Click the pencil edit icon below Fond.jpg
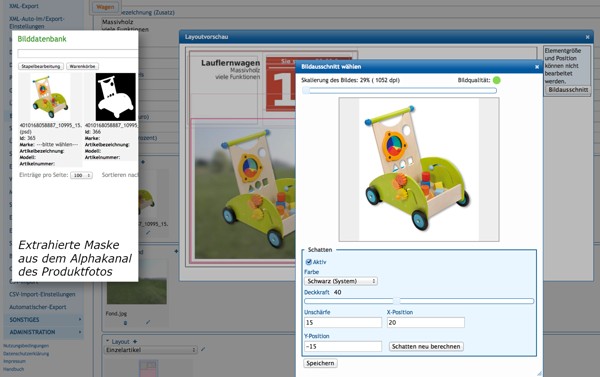 [148, 322]
